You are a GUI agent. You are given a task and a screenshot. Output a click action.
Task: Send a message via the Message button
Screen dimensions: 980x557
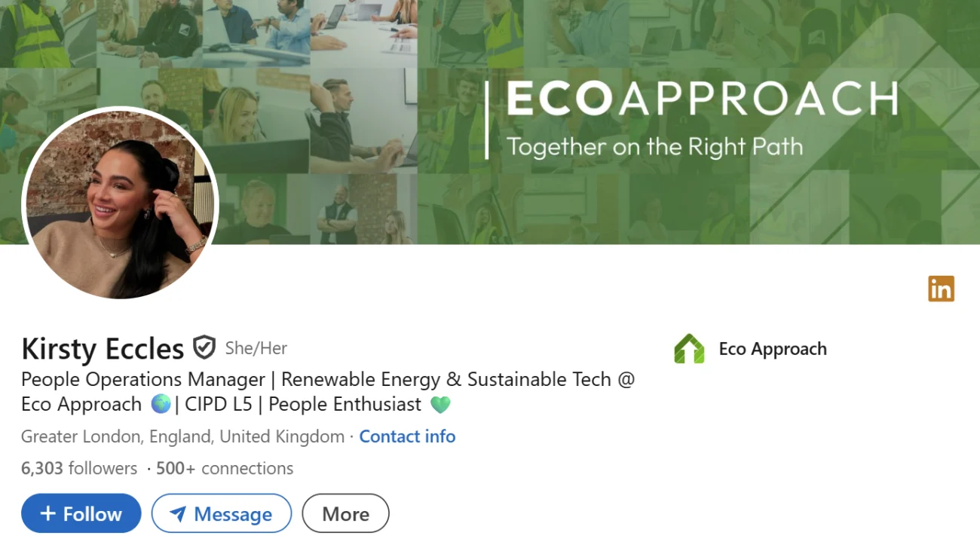tap(222, 513)
